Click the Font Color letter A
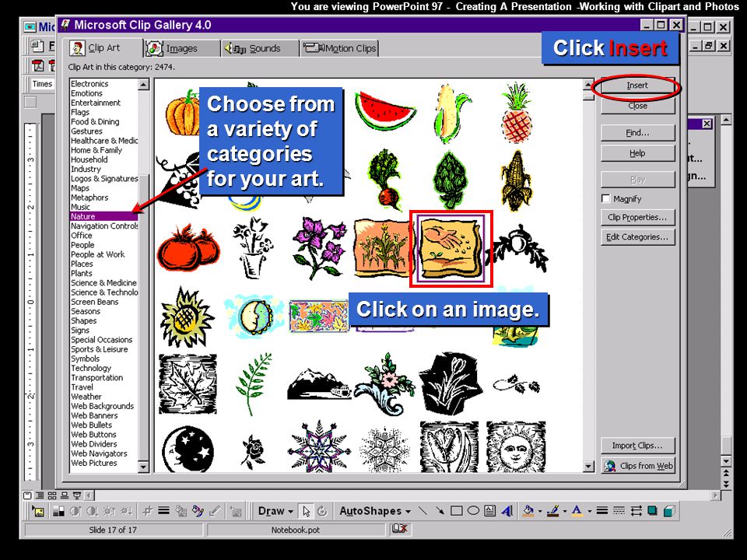747x560 pixels. pyautogui.click(x=577, y=511)
